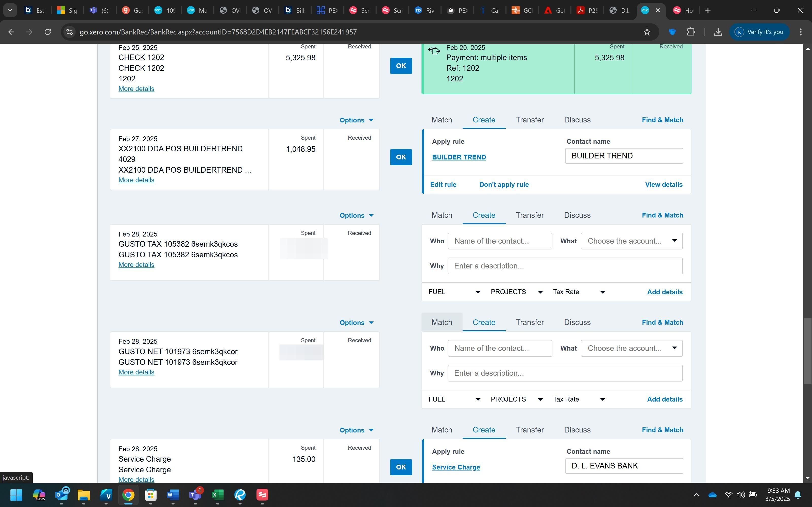
Task: Click the Who contact field for GUSTO TAX
Action: pos(499,241)
